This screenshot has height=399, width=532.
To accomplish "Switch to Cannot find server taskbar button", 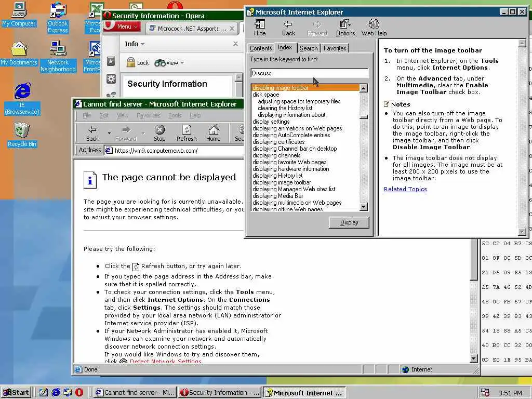I will point(135,393).
